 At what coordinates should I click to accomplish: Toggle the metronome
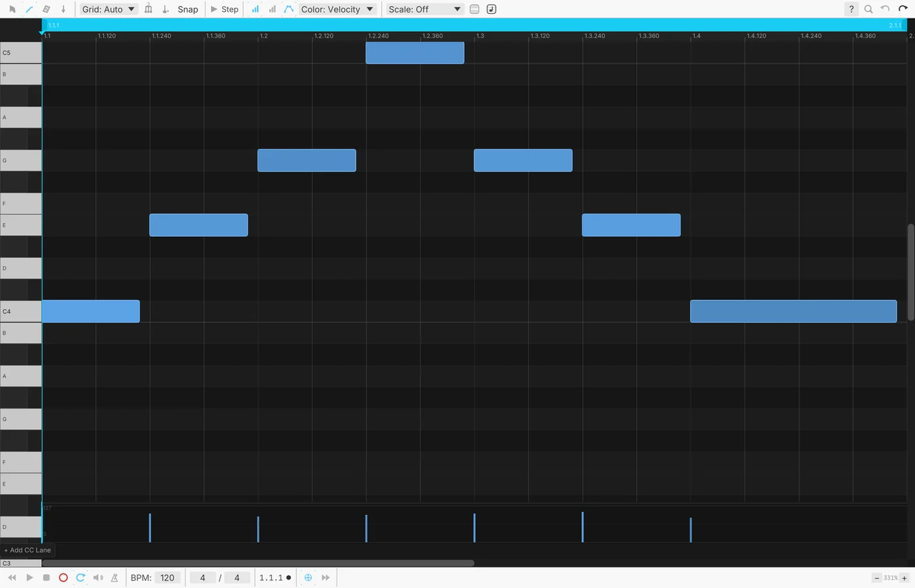tap(114, 578)
